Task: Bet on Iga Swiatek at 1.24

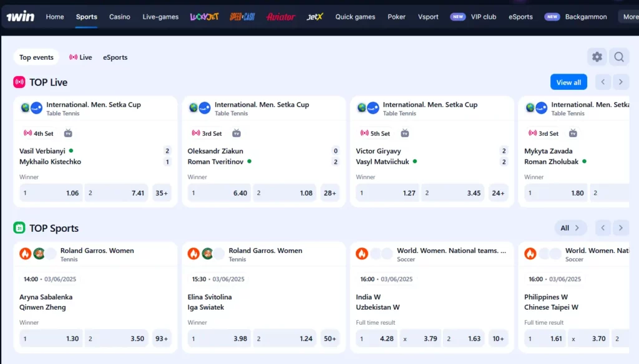Action: tap(285, 338)
